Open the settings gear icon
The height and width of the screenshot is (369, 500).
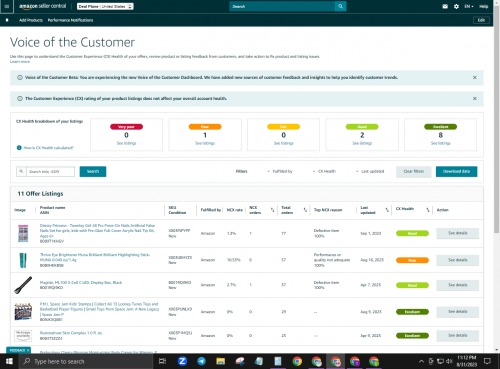(x=456, y=6)
